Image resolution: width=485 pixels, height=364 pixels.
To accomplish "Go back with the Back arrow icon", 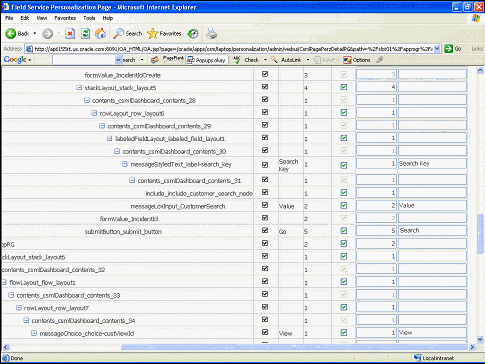I will (x=11, y=33).
